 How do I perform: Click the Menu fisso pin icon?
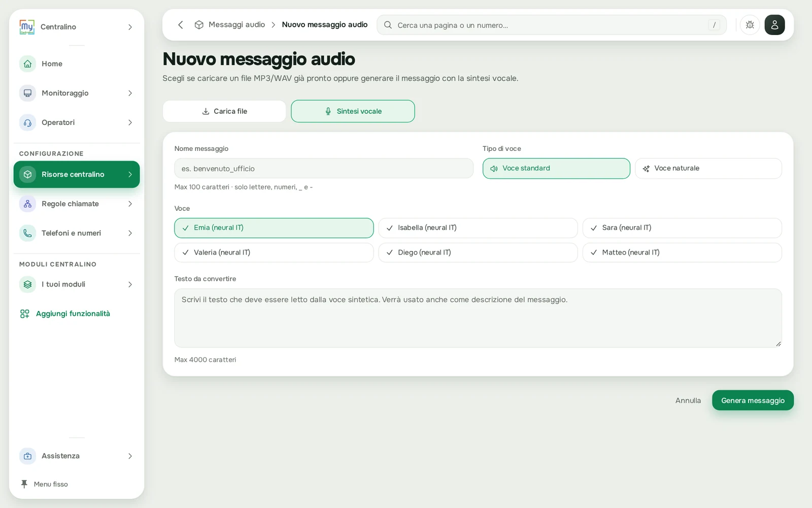point(24,484)
